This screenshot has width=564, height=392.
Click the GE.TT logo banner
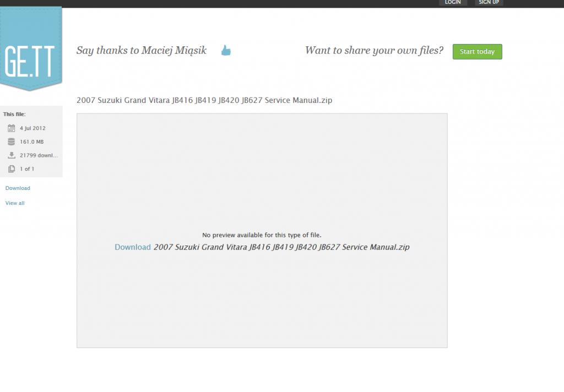(31, 49)
